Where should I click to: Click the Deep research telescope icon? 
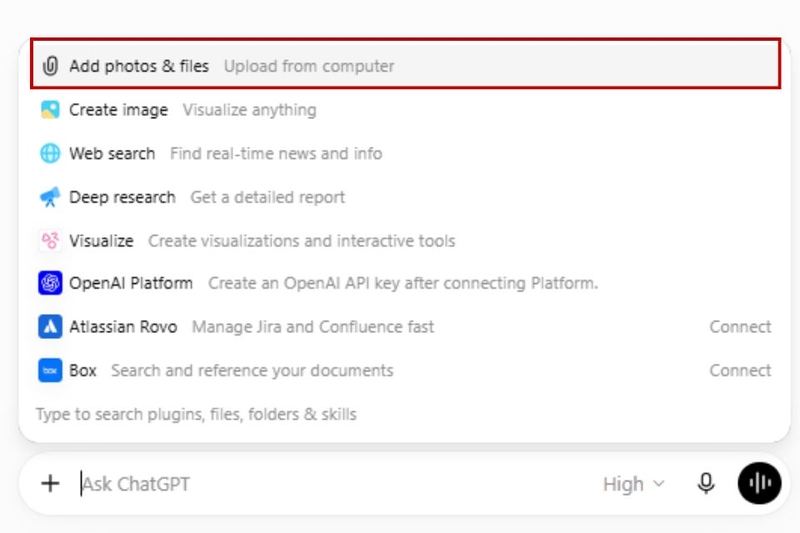coord(50,197)
